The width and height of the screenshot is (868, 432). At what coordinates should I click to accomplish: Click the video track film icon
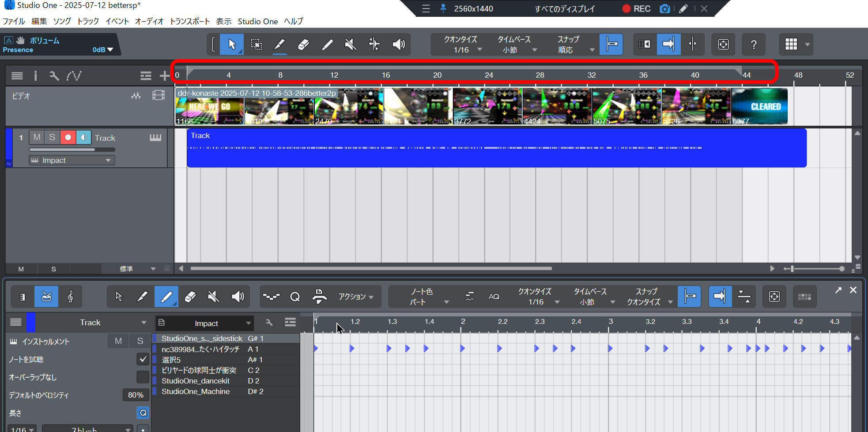tap(159, 95)
